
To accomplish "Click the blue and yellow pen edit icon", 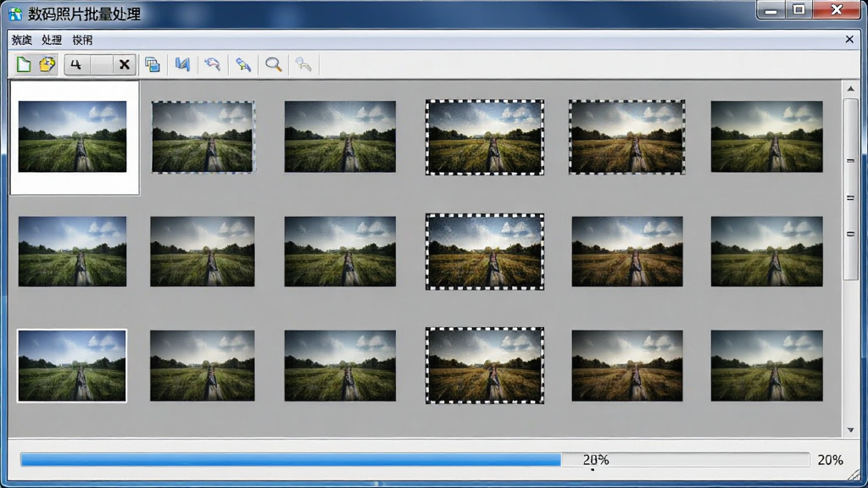I will click(x=243, y=64).
